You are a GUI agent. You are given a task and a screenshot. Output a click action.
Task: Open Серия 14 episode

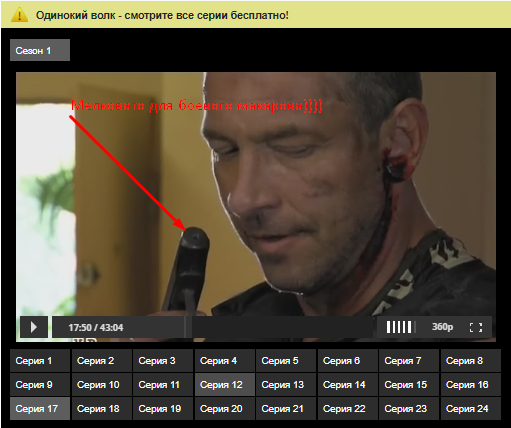pos(348,385)
